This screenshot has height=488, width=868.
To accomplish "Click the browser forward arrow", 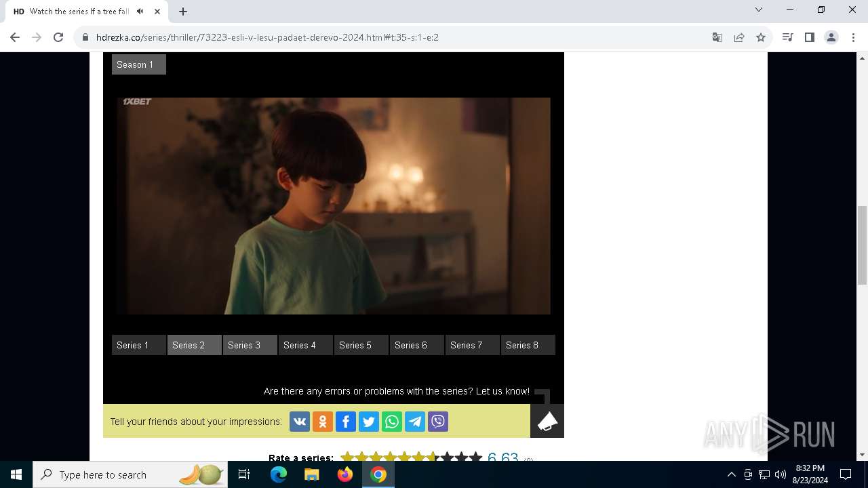I will tap(37, 37).
